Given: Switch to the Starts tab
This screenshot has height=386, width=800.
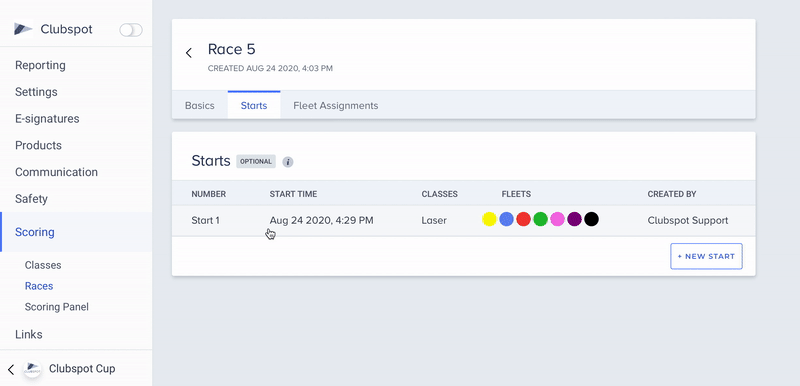Looking at the screenshot, I should point(254,106).
